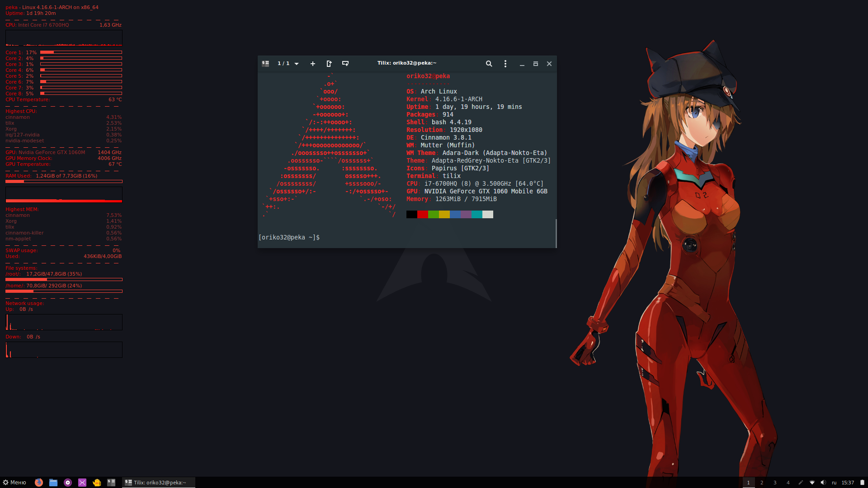Click the purple color block in neofetch output
Screen dimensions: 868x488
pos(466,214)
